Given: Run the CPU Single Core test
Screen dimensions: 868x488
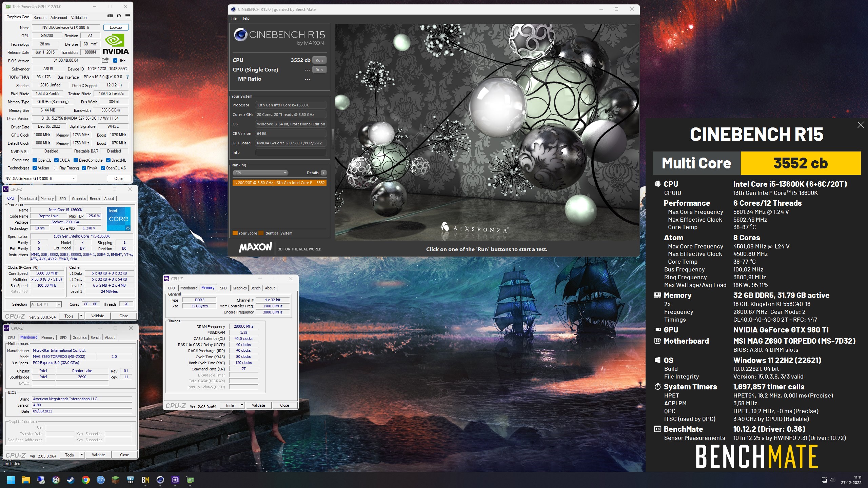Looking at the screenshot, I should pyautogui.click(x=319, y=70).
